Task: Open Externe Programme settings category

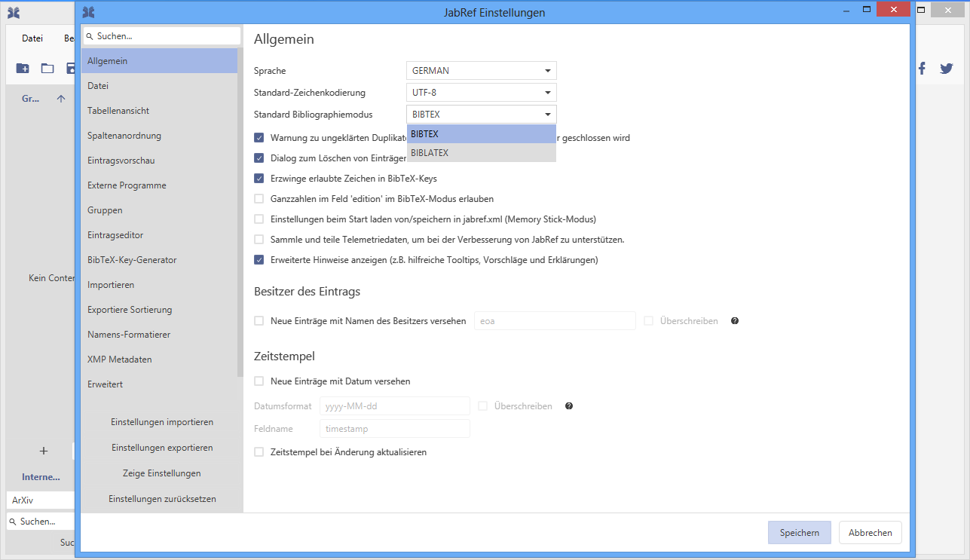Action: tap(160, 185)
